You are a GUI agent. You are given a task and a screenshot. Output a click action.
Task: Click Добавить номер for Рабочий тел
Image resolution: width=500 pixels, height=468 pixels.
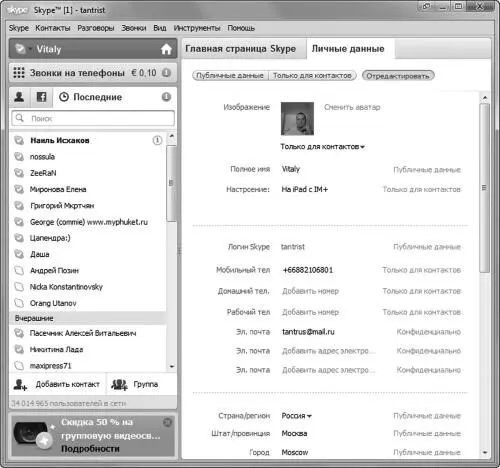click(x=310, y=312)
